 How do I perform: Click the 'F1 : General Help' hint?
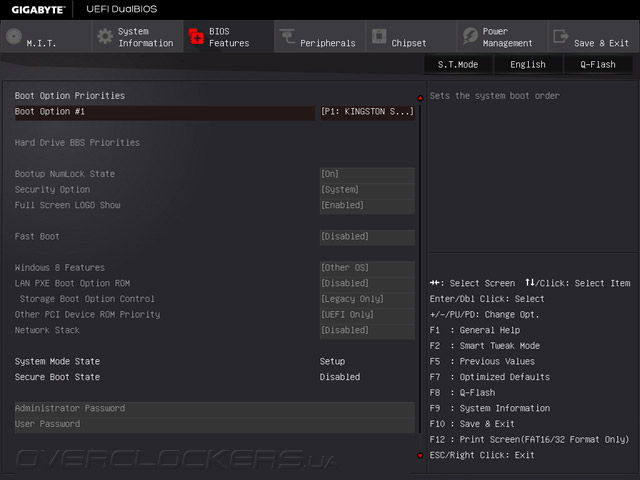coord(475,330)
